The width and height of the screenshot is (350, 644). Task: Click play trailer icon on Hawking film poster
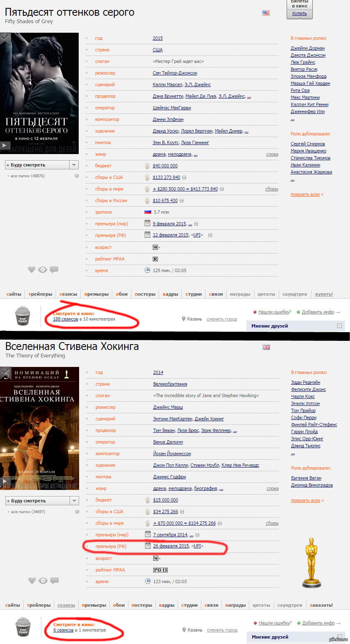[x=5, y=481]
